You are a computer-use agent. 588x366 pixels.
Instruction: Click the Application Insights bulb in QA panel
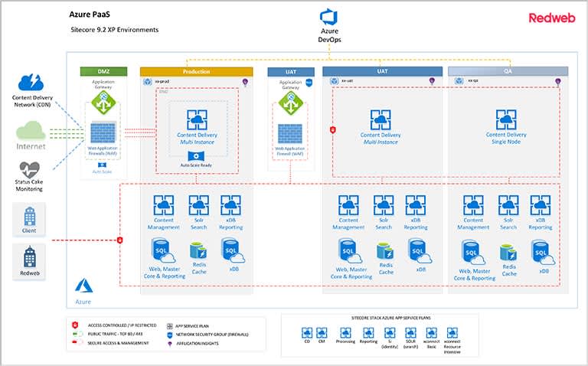tap(558, 82)
